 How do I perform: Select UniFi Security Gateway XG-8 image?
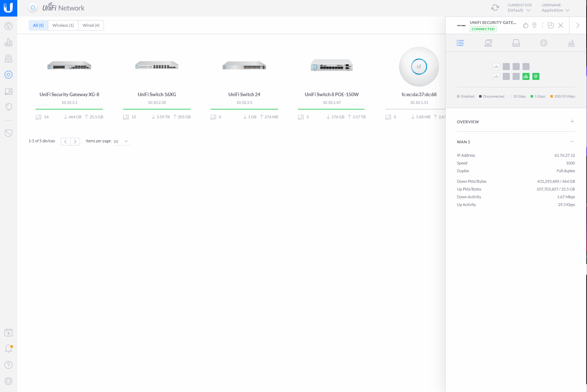pos(69,66)
